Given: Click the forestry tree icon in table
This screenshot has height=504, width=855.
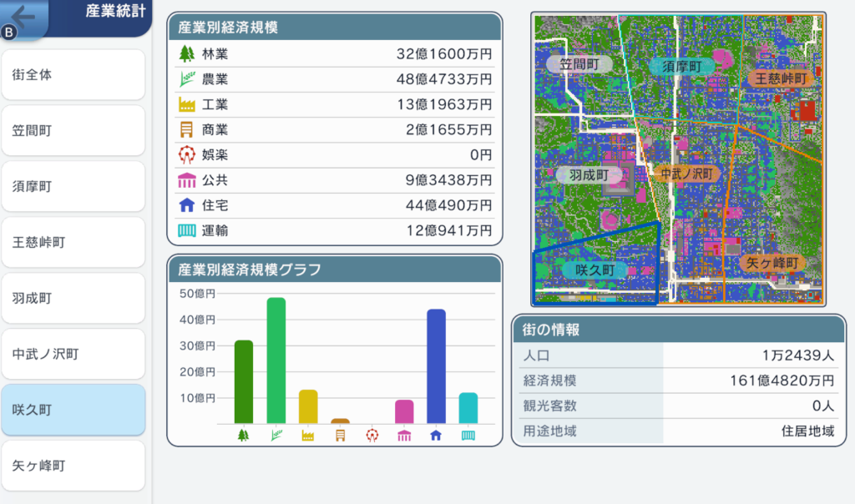Looking at the screenshot, I should pyautogui.click(x=185, y=54).
